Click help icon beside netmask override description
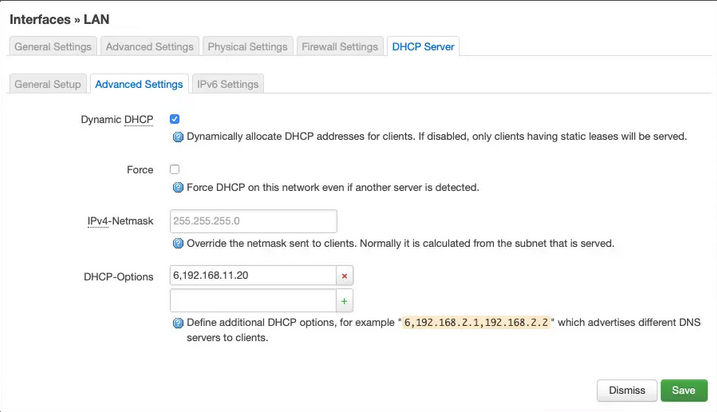 pyautogui.click(x=178, y=243)
